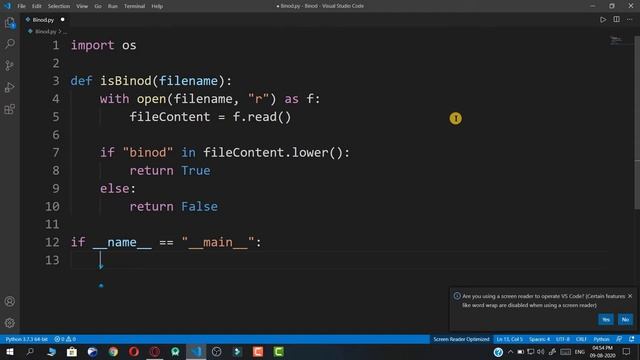Open Camtasia green taskbar icon
The width and height of the screenshot is (640, 360).
pos(278,352)
